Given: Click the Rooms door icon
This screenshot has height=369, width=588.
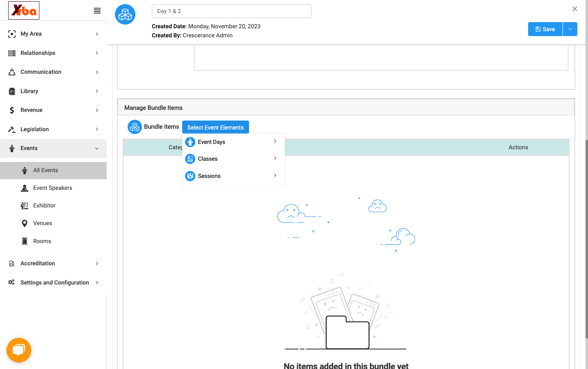Looking at the screenshot, I should [x=25, y=241].
